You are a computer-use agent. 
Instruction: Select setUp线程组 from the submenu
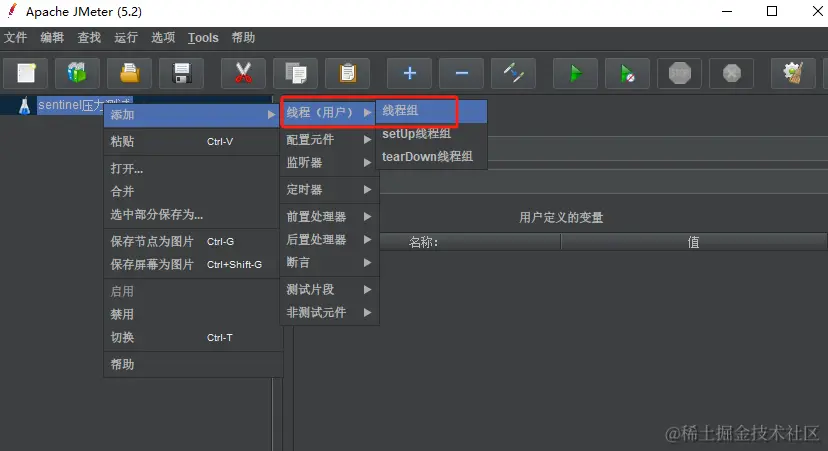[x=431, y=134]
